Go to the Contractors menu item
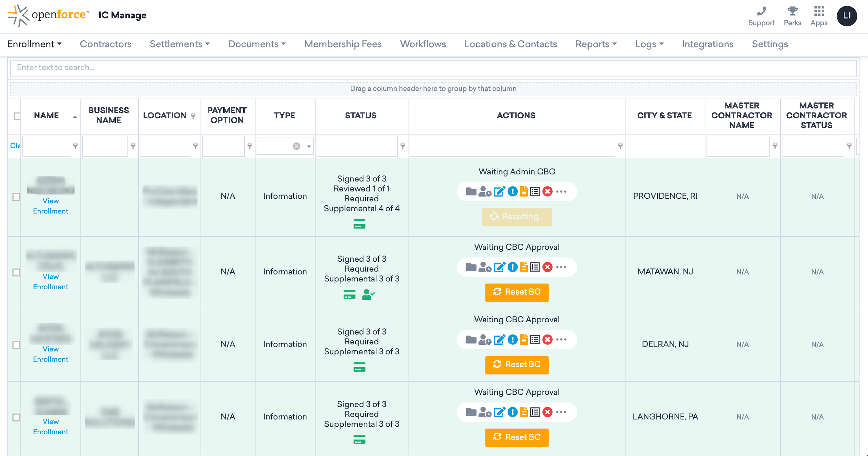Screen dimensions: 868x456 106,44
